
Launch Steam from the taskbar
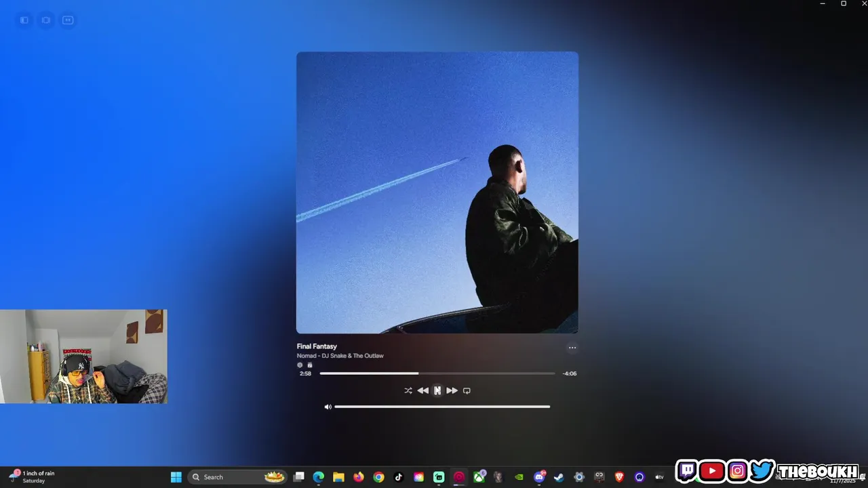559,477
